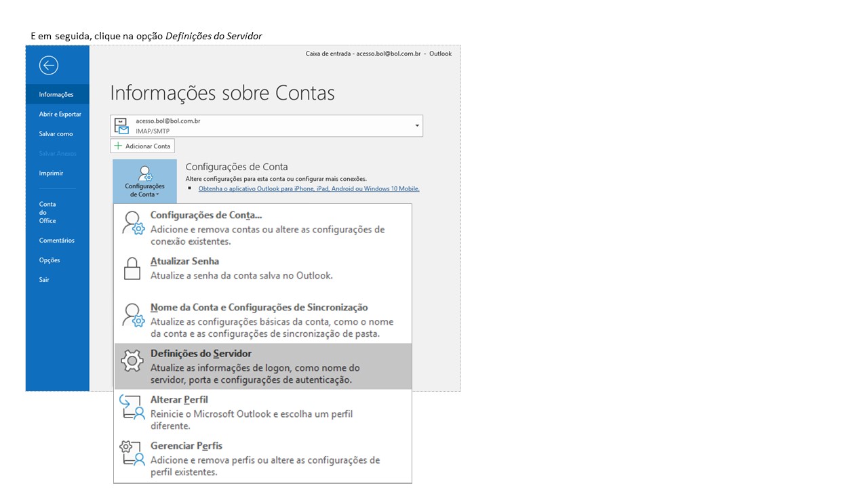Go back using the circular arrow icon
The image size is (868, 488).
[x=49, y=65]
